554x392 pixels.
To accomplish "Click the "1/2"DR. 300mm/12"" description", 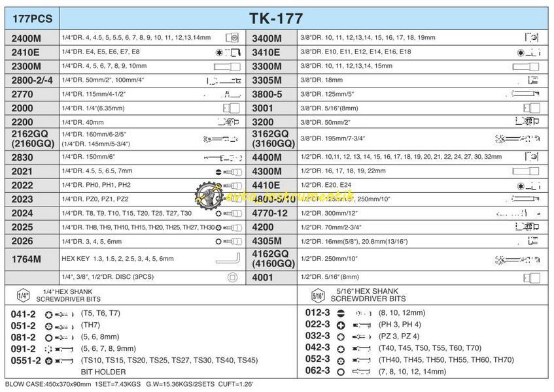I will tap(329, 213).
